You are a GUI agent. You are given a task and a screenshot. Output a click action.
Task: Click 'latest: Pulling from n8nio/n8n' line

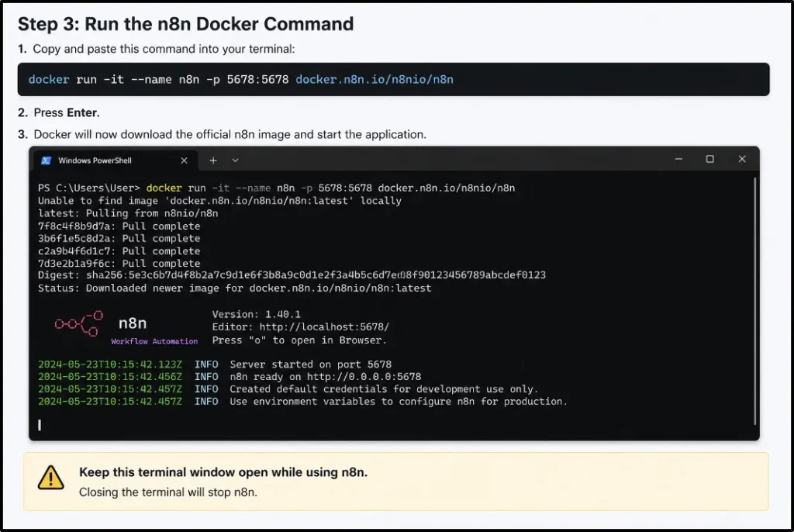(x=128, y=213)
